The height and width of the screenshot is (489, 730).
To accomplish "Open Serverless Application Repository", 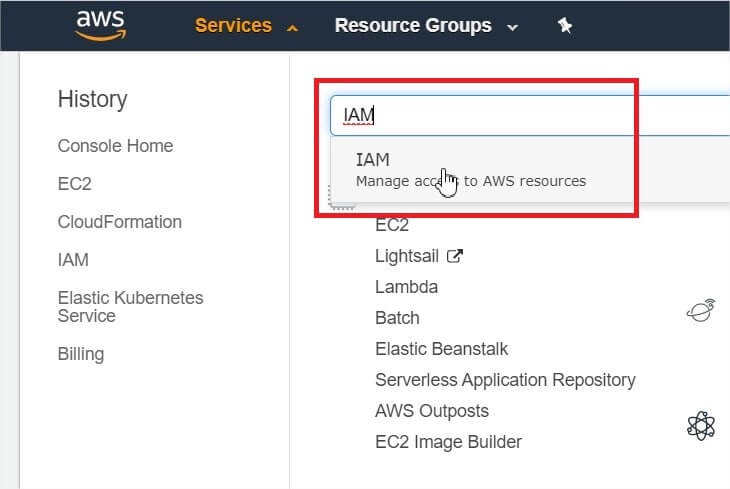I will tap(505, 380).
